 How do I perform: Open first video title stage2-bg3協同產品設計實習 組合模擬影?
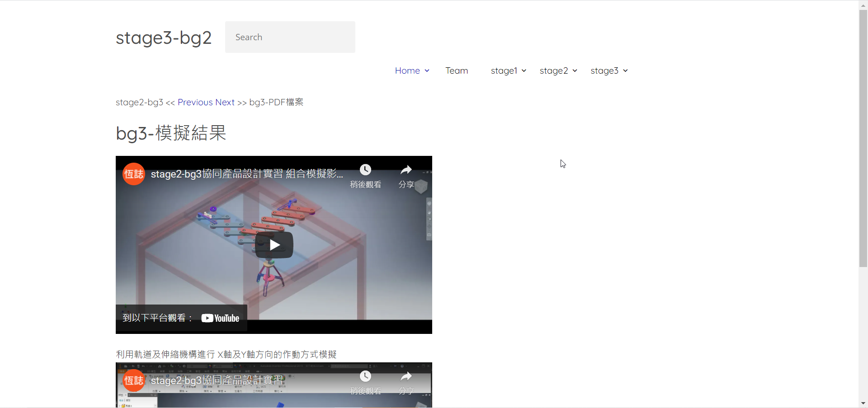[247, 174]
